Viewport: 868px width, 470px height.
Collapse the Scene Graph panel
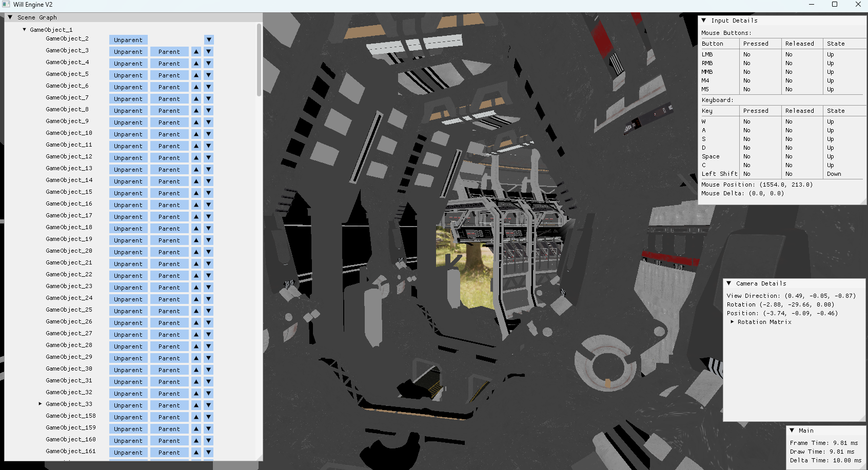pos(10,17)
